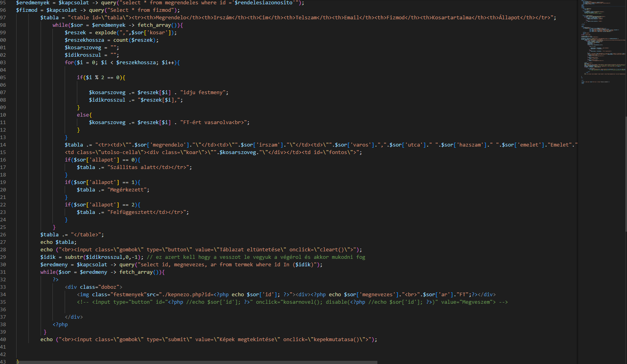
Task: Click the "if($i % 2 == 0){" condition
Action: pyautogui.click(x=101, y=78)
